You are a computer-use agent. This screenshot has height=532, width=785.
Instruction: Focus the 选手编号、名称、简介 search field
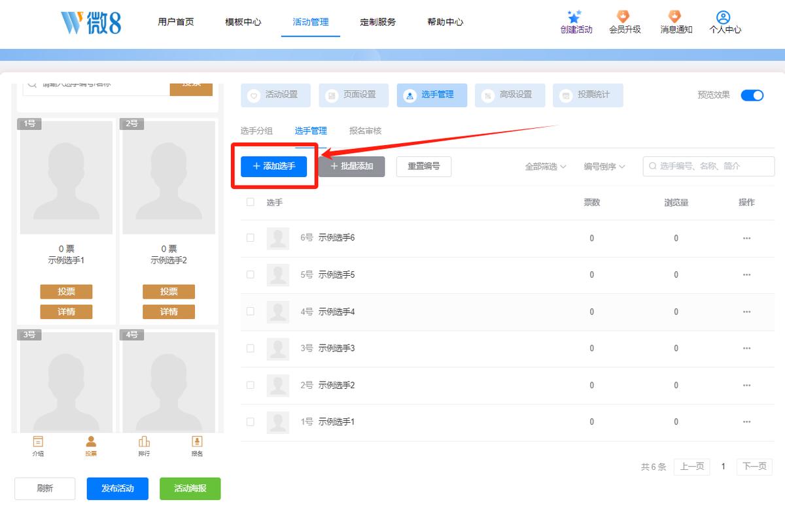(x=708, y=166)
